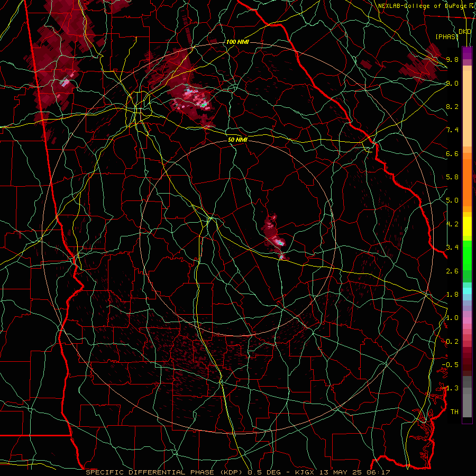Click the 1.0 legend value
Viewport: 476px width, 476px height.
click(x=452, y=318)
